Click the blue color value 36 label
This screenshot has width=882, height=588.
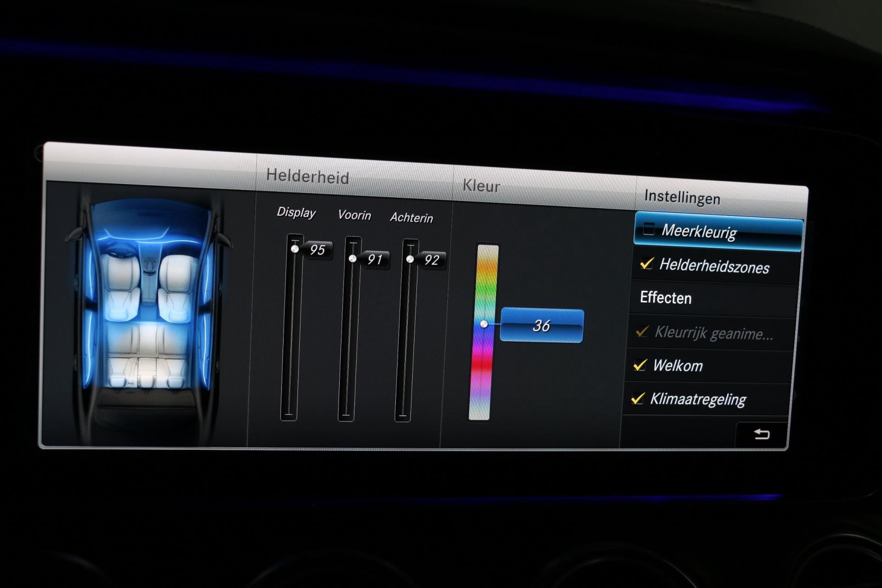542,326
